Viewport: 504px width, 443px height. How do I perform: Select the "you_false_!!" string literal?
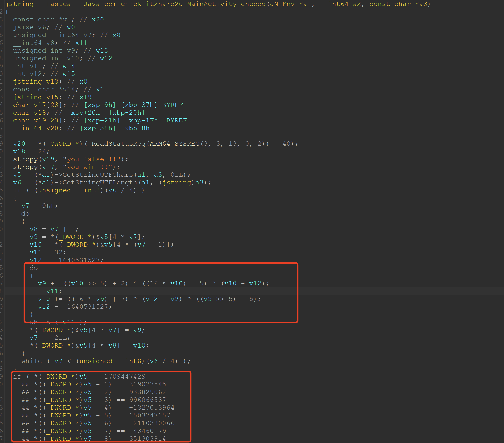coord(92,159)
